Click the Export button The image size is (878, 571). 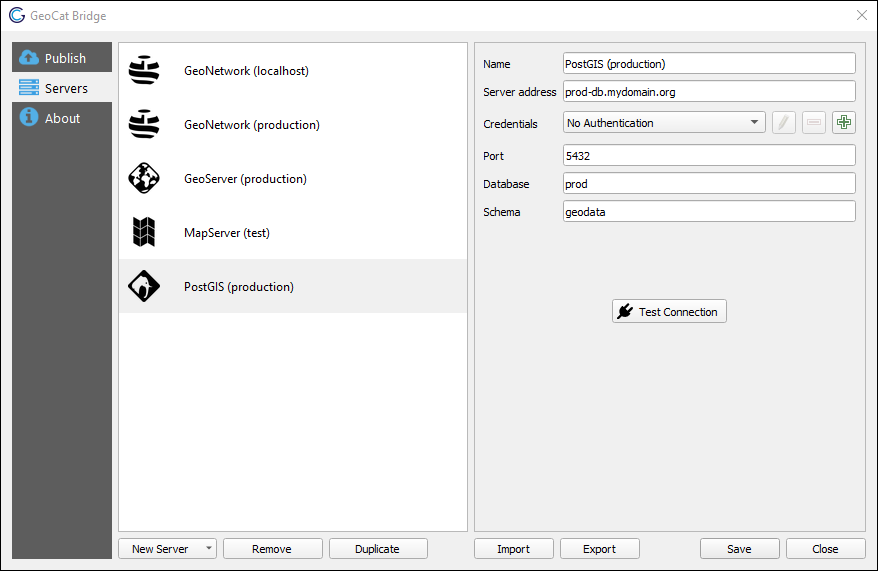pos(599,549)
